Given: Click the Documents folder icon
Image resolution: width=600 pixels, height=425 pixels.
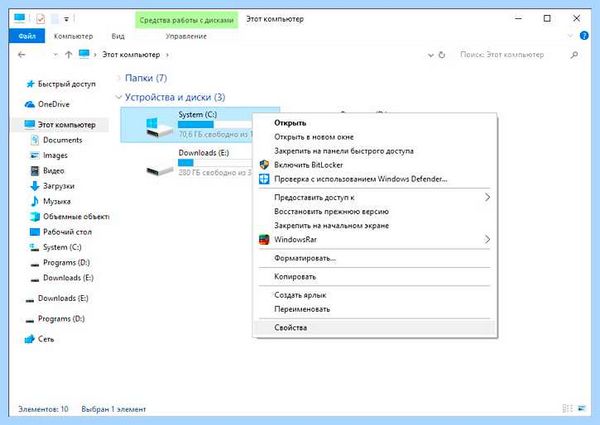Looking at the screenshot, I should pos(35,140).
